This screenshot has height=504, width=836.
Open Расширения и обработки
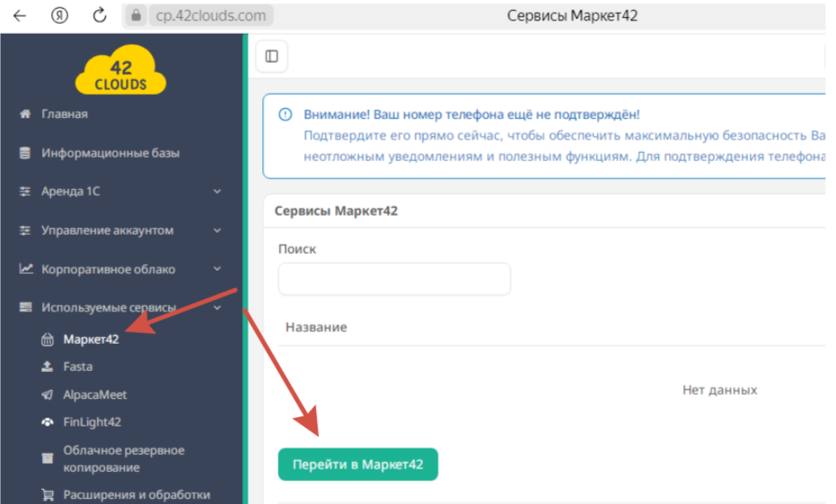pyautogui.click(x=136, y=495)
